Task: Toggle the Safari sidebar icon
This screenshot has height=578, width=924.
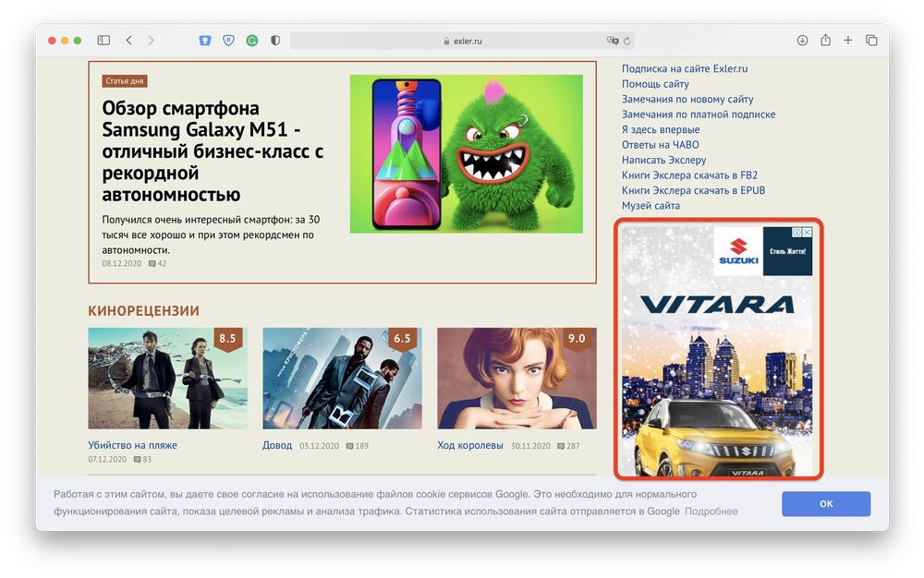Action: pos(103,40)
